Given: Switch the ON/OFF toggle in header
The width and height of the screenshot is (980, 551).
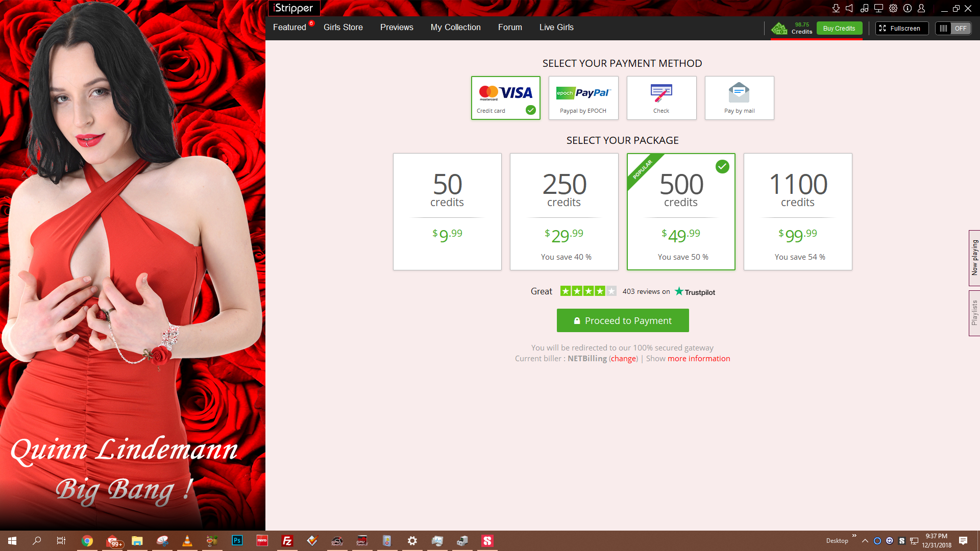Looking at the screenshot, I should click(953, 29).
